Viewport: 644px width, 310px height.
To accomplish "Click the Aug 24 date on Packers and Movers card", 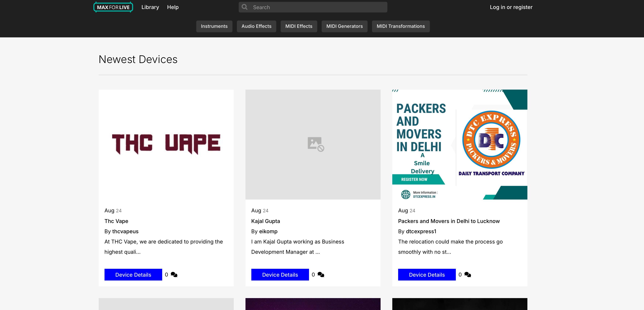I will click(x=407, y=210).
